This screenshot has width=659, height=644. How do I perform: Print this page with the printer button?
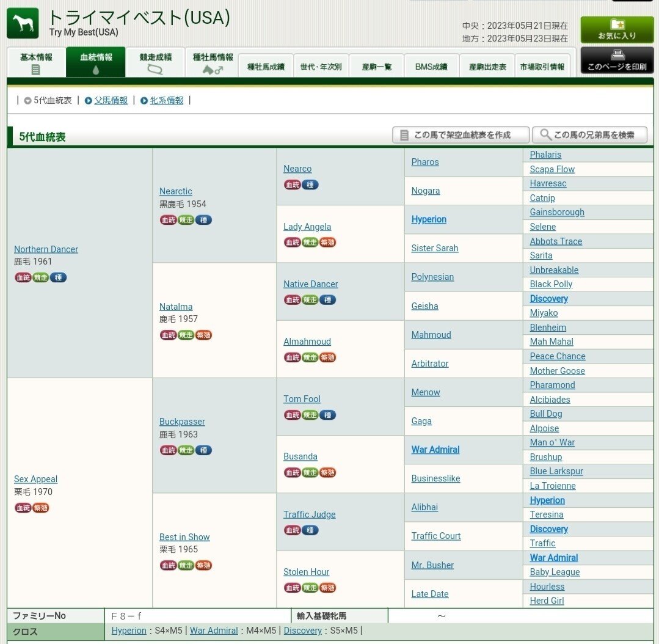pyautogui.click(x=616, y=60)
